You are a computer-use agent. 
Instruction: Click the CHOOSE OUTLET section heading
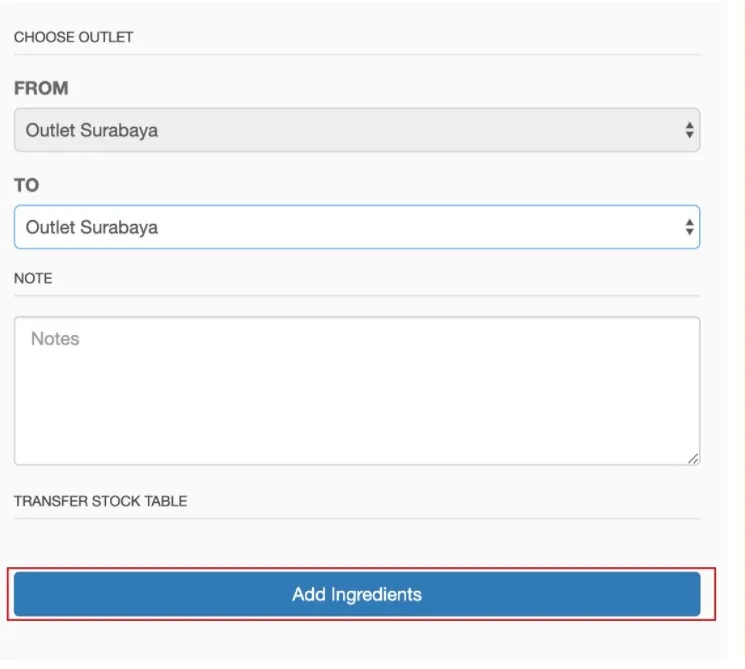click(73, 37)
